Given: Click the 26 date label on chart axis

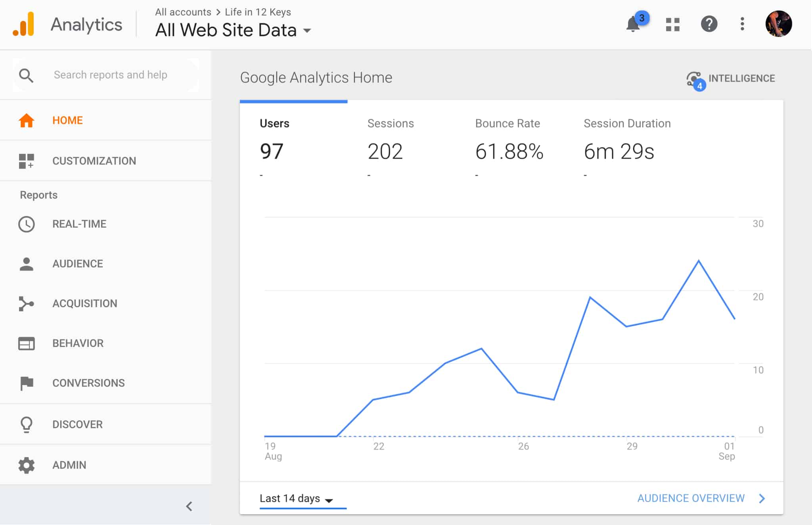Looking at the screenshot, I should pyautogui.click(x=523, y=446).
